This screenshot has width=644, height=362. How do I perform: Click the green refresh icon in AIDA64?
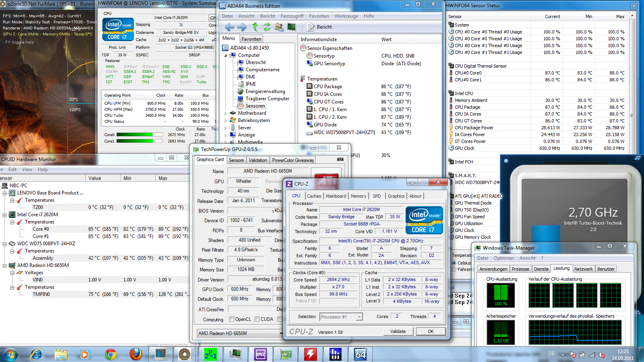pos(267,27)
